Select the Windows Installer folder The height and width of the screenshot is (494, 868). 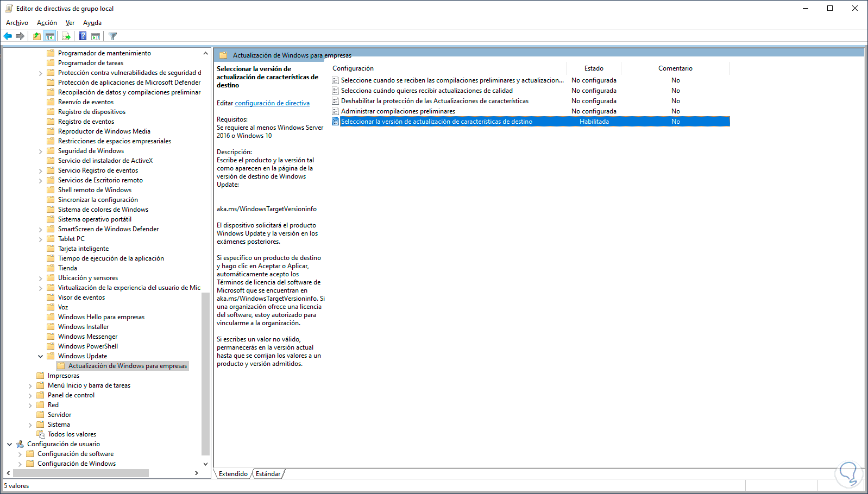(84, 327)
